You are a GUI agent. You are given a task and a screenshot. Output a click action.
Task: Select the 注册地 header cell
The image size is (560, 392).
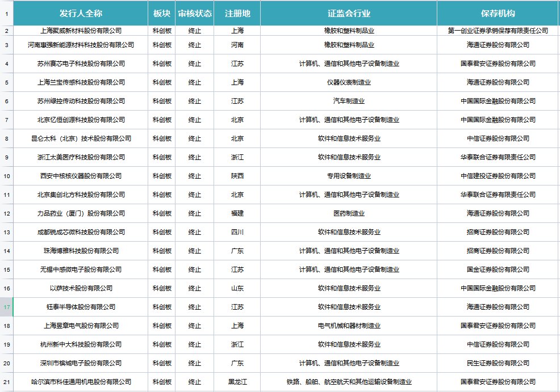pos(237,14)
